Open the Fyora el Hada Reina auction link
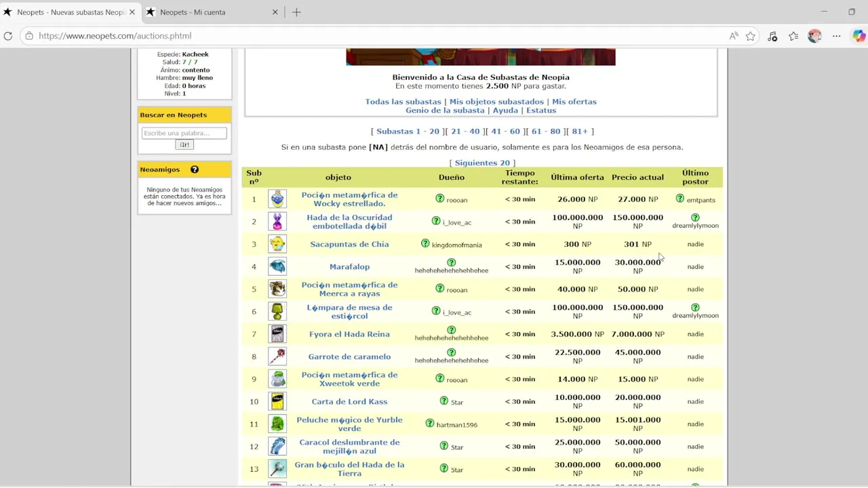 pyautogui.click(x=349, y=334)
